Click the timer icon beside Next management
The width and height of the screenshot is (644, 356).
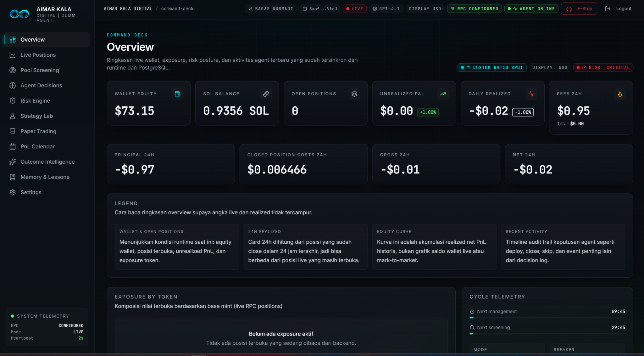(472, 311)
